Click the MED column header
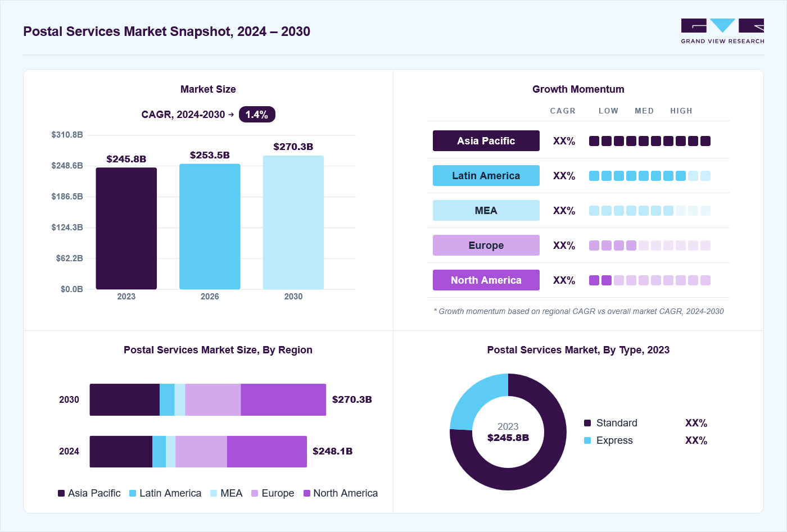The image size is (787, 532). point(644,111)
